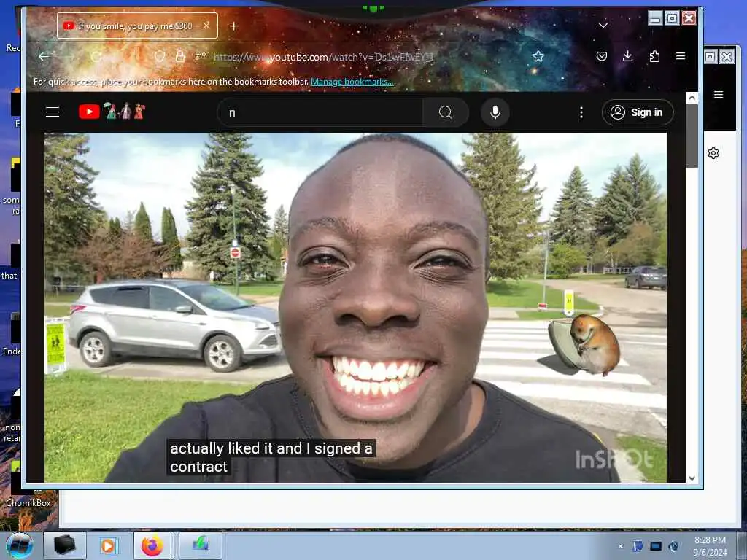The height and width of the screenshot is (560, 747).
Task: Close the 'If you smile' tab
Action: tap(206, 26)
